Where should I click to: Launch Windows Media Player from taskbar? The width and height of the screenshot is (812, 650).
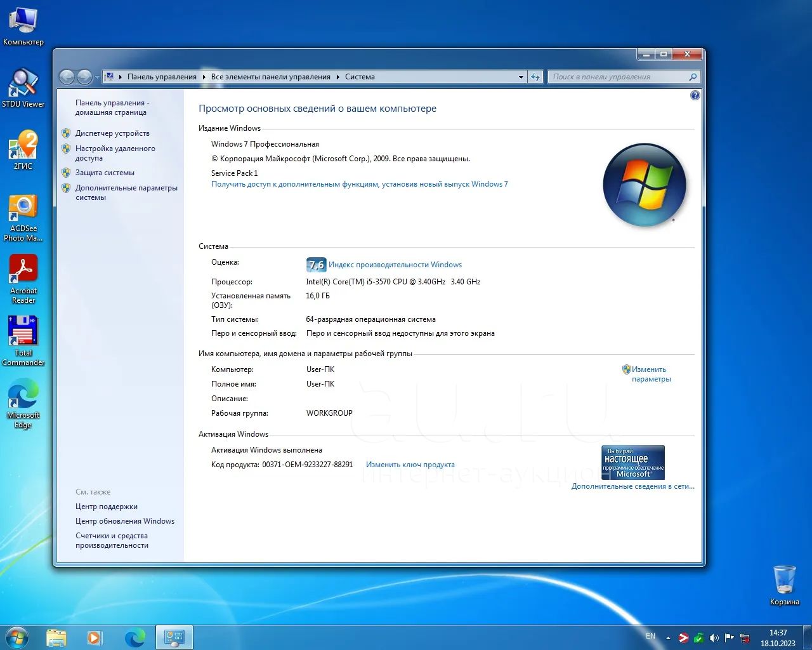click(94, 637)
